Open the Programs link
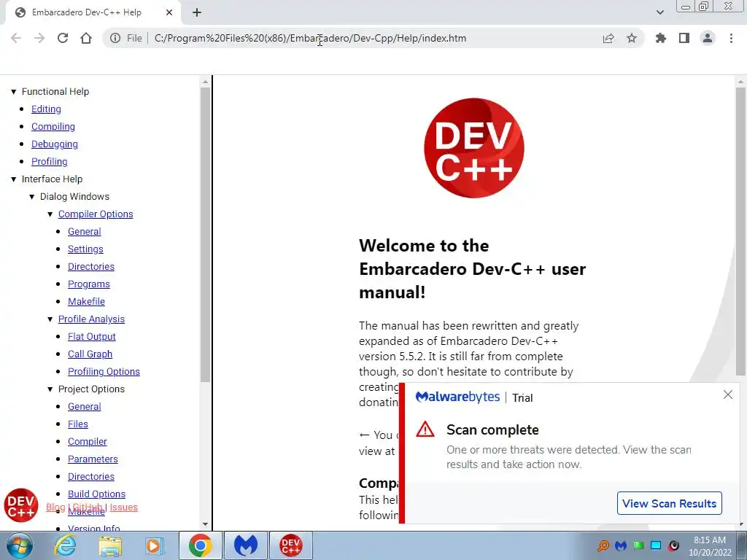 (x=88, y=284)
